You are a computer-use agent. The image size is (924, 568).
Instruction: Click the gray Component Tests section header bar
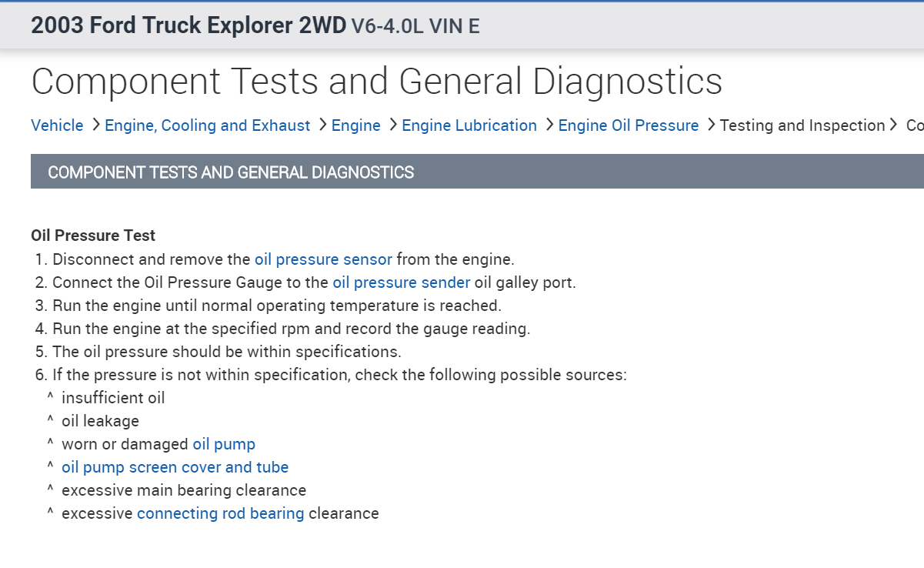click(477, 172)
